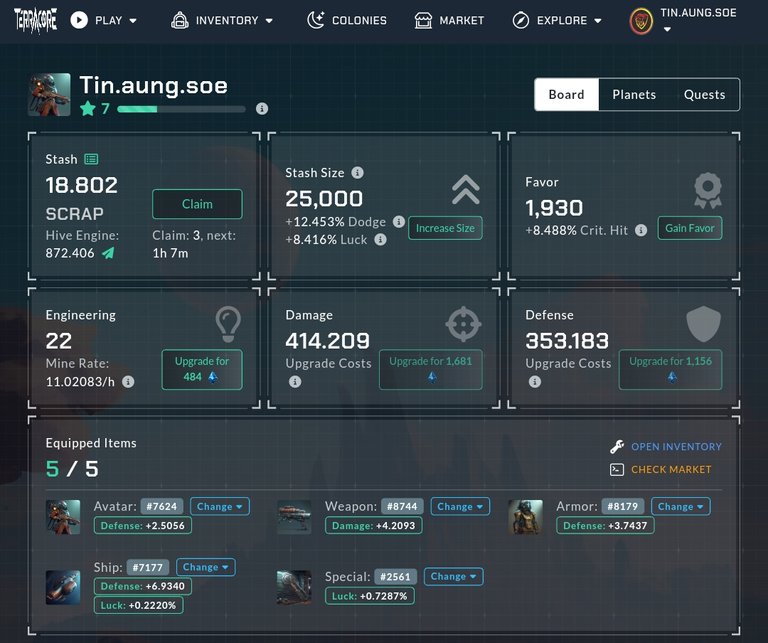768x643 pixels.
Task: Open the Stash list icon
Action: pos(91,159)
